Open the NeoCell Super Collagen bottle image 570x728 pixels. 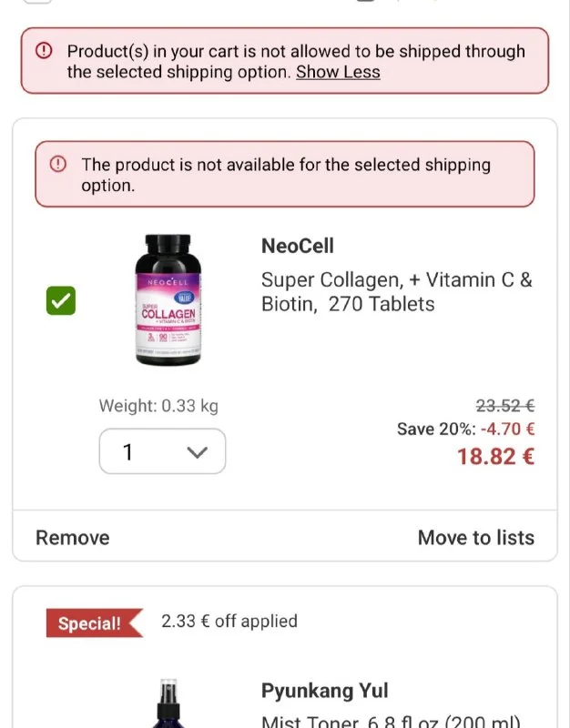tap(168, 301)
